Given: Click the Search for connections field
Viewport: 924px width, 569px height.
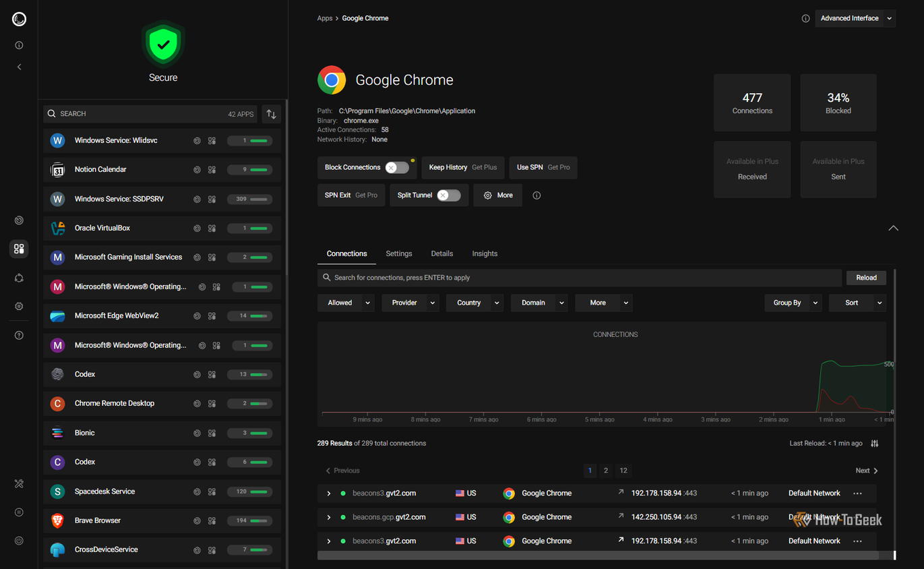Looking at the screenshot, I should 580,278.
